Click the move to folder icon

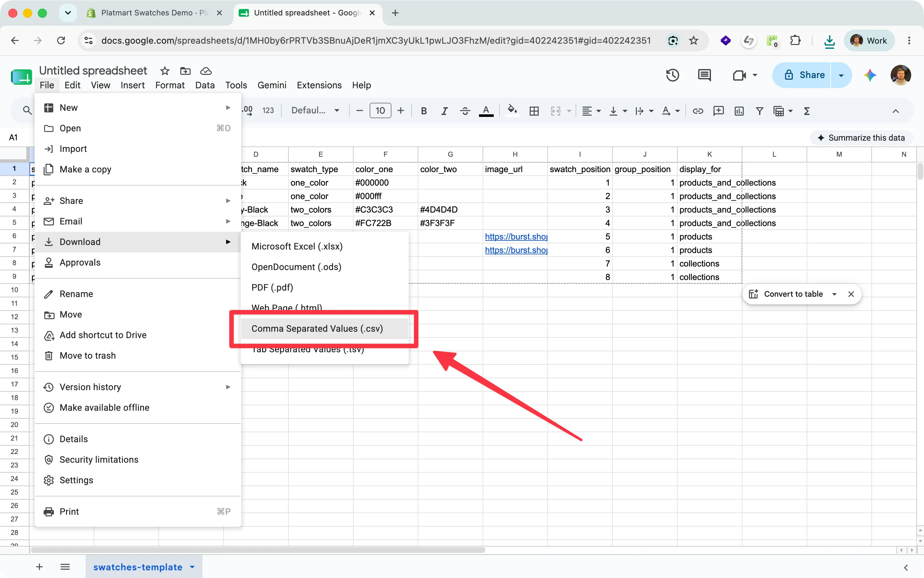(185, 71)
